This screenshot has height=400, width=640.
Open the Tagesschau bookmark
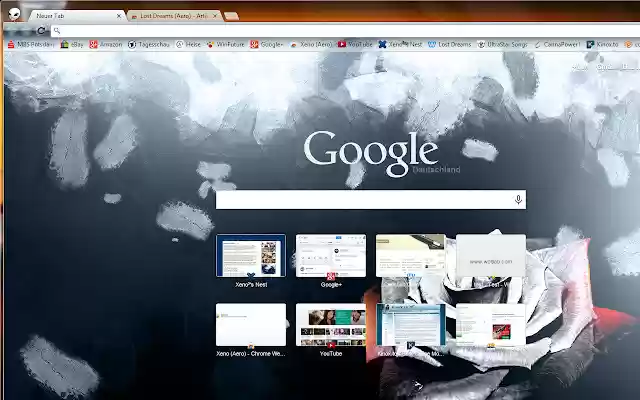pos(149,44)
